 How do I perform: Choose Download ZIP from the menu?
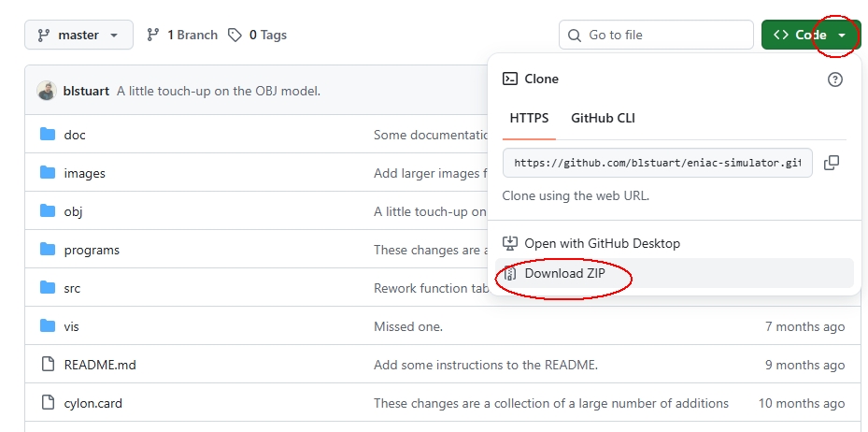[x=564, y=273]
